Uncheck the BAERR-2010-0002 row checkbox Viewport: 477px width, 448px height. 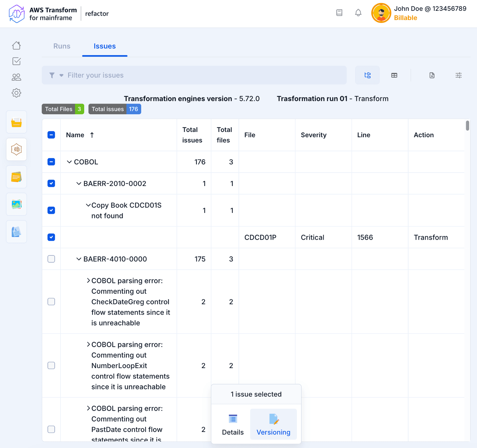click(51, 183)
